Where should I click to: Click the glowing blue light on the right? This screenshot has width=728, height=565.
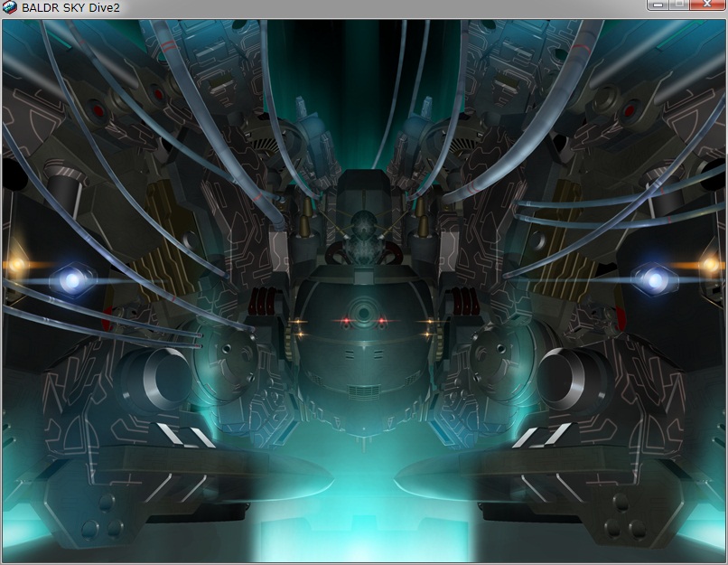pos(652,280)
